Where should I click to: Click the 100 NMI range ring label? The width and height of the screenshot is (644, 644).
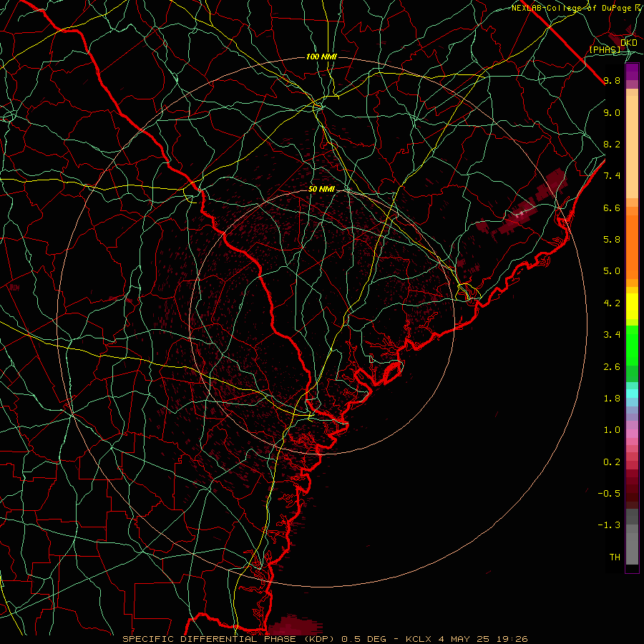(x=321, y=57)
